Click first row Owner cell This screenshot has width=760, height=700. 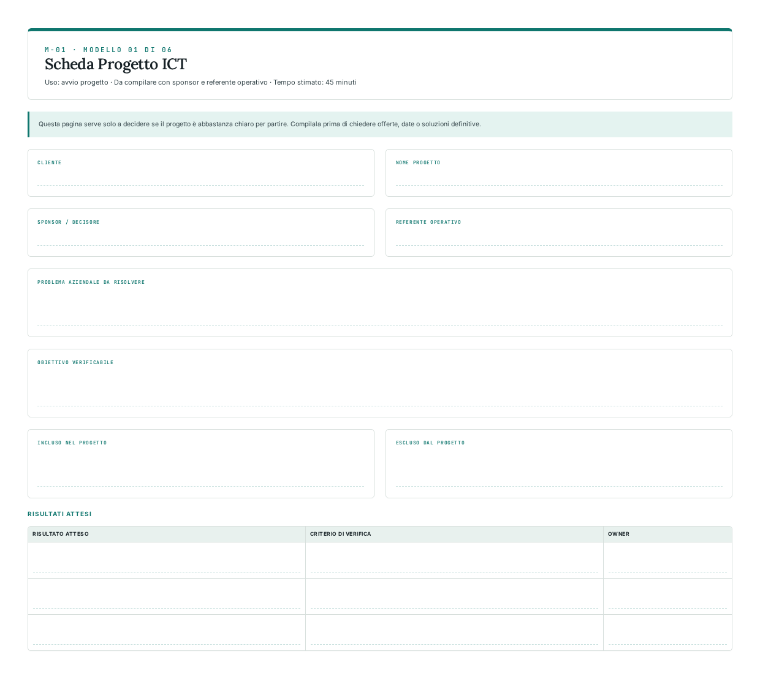(667, 560)
